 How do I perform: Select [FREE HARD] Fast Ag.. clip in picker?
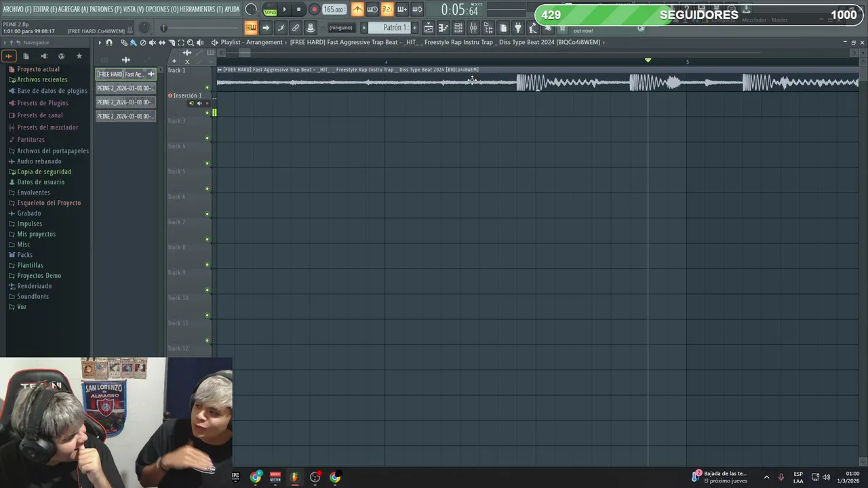[x=125, y=74]
